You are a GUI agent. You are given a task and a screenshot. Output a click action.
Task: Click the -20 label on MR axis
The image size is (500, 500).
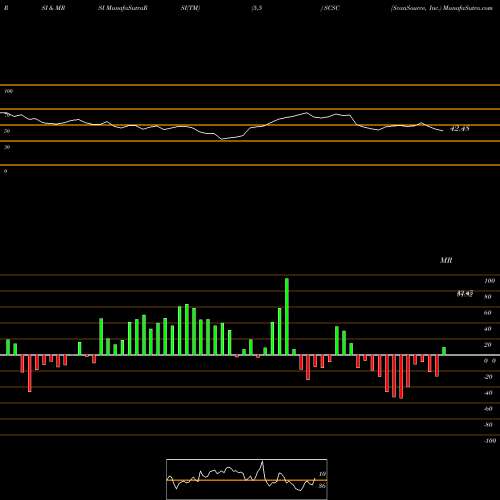tap(488, 377)
